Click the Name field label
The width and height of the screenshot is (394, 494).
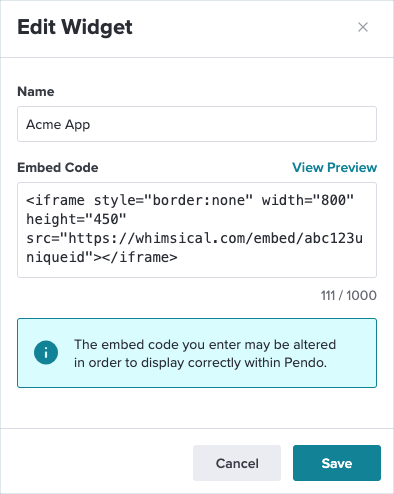36,91
